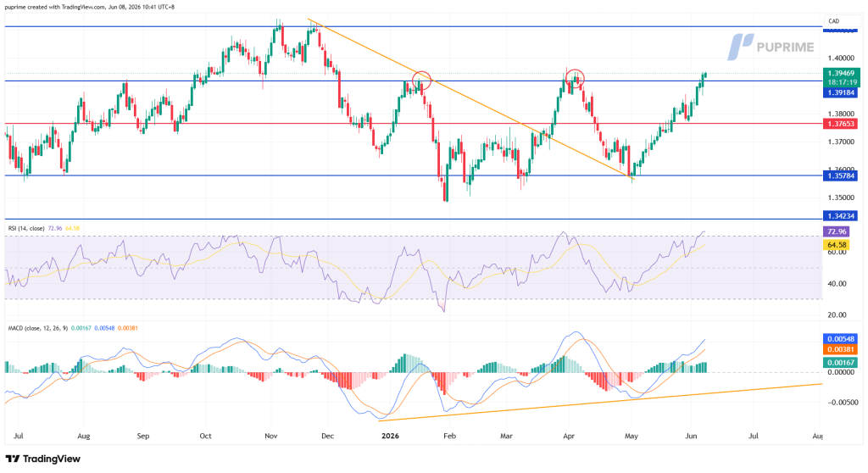The width and height of the screenshot is (868, 473).
Task: Select the purple 72.96 RSI axis tag
Action: [x=836, y=231]
